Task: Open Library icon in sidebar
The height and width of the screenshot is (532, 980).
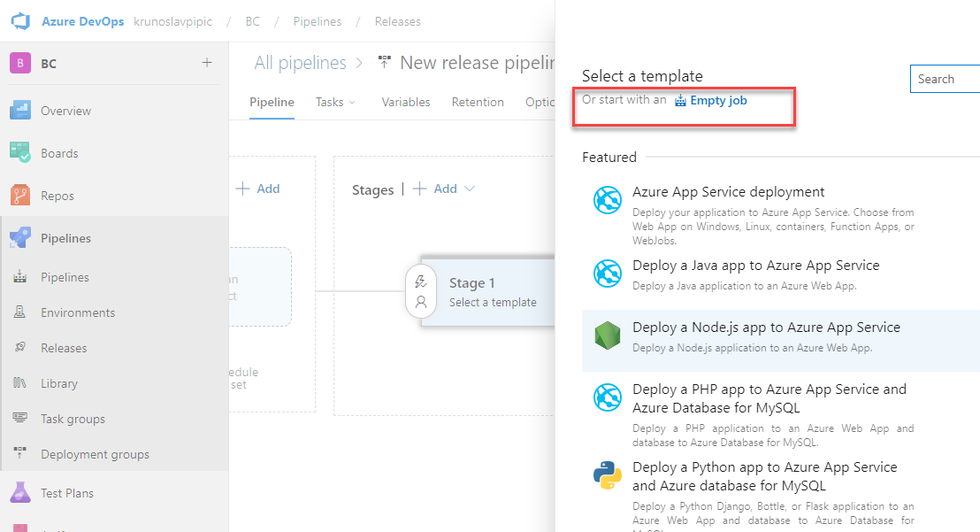Action: pos(20,383)
